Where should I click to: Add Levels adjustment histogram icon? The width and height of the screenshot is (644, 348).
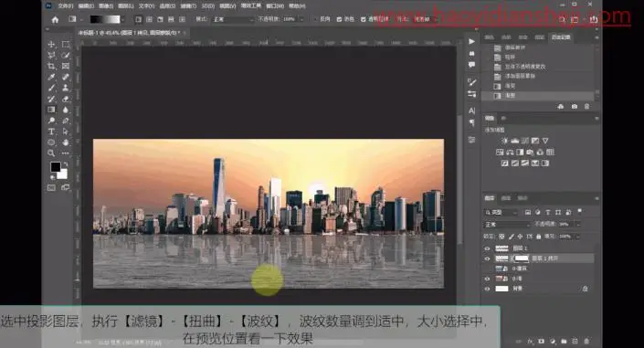(514, 141)
